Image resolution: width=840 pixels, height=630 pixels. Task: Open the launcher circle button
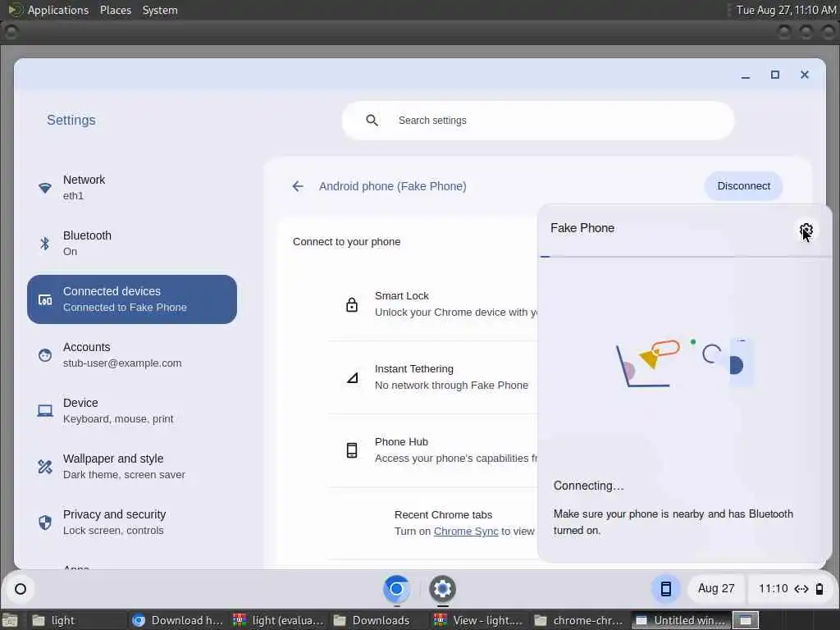click(21, 589)
